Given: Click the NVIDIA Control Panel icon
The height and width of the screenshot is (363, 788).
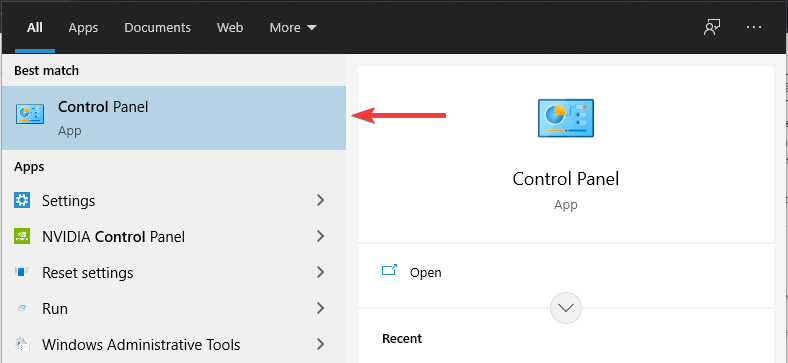Looking at the screenshot, I should click(x=22, y=236).
